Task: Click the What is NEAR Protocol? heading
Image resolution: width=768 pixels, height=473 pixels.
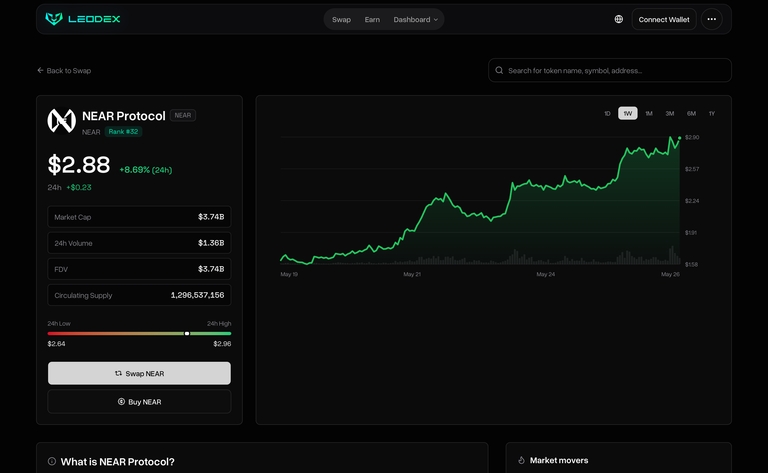Action: [118, 462]
